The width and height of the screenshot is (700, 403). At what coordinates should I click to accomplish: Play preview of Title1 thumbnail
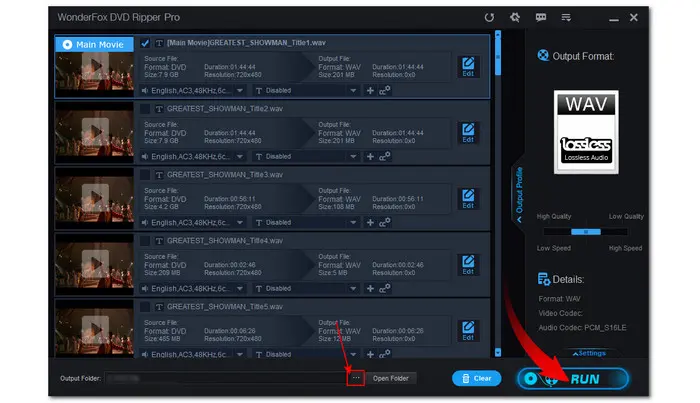pyautogui.click(x=95, y=66)
